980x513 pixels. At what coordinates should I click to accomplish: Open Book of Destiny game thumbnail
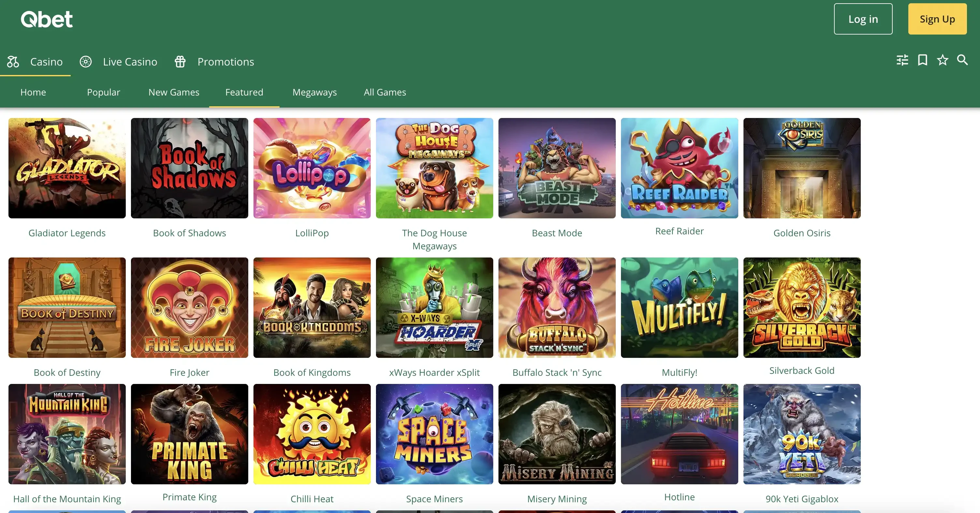(67, 307)
